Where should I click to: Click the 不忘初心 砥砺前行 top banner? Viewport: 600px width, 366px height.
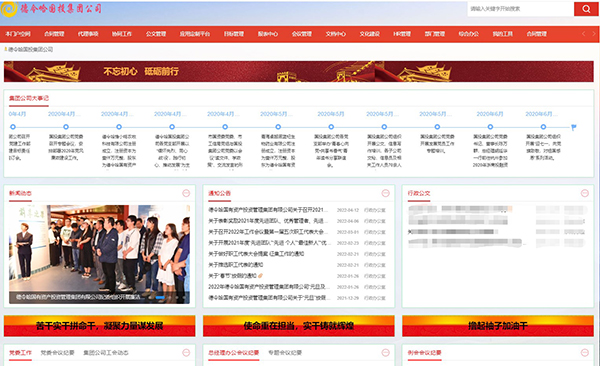click(298, 72)
